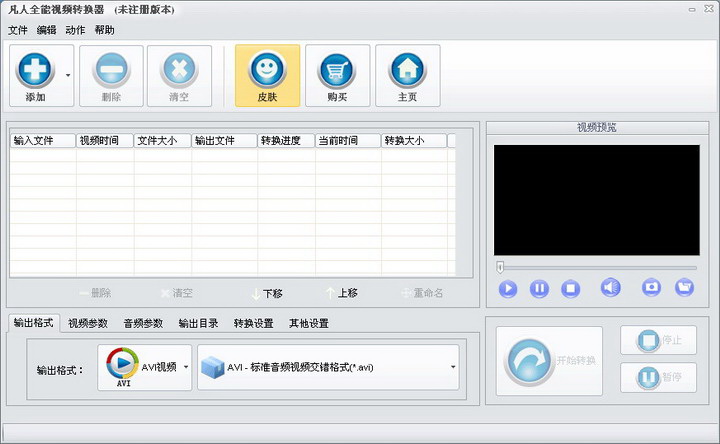Open the 主页 home icon

[x=407, y=70]
